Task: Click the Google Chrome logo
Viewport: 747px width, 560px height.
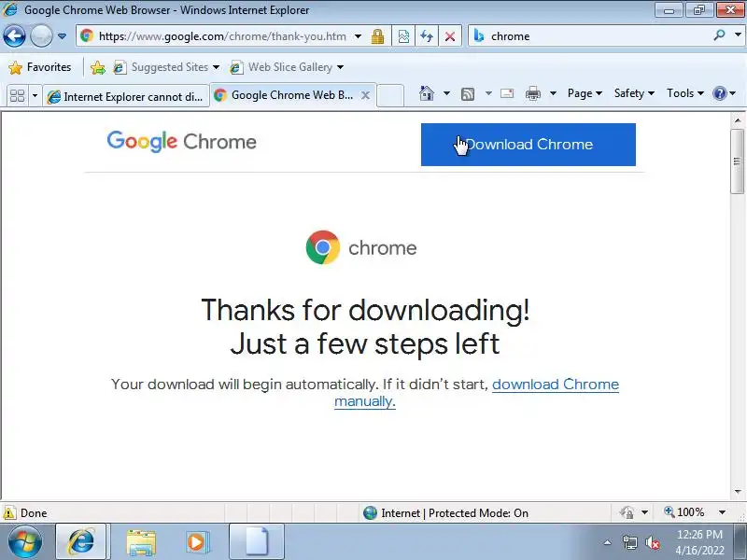Action: pos(181,142)
